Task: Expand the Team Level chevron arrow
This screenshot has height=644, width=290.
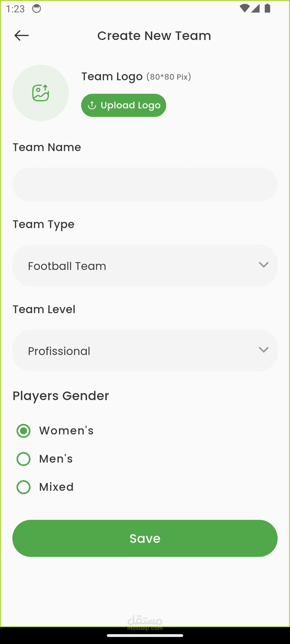Action: tap(264, 350)
